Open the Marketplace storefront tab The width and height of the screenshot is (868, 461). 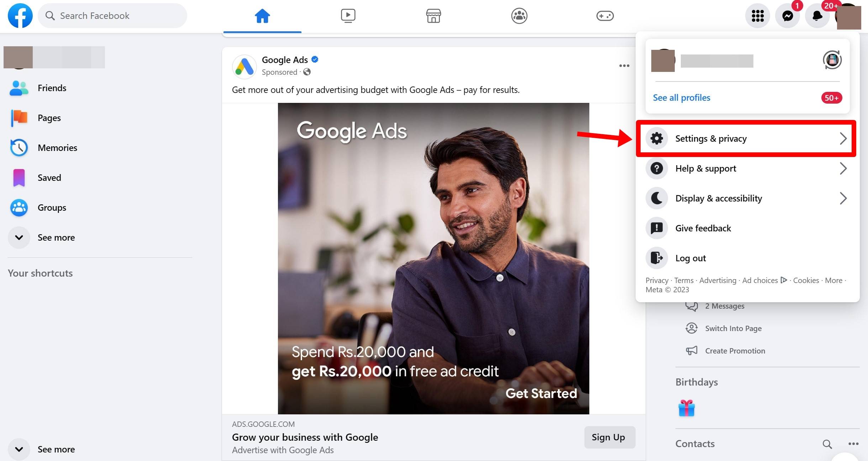(x=433, y=16)
